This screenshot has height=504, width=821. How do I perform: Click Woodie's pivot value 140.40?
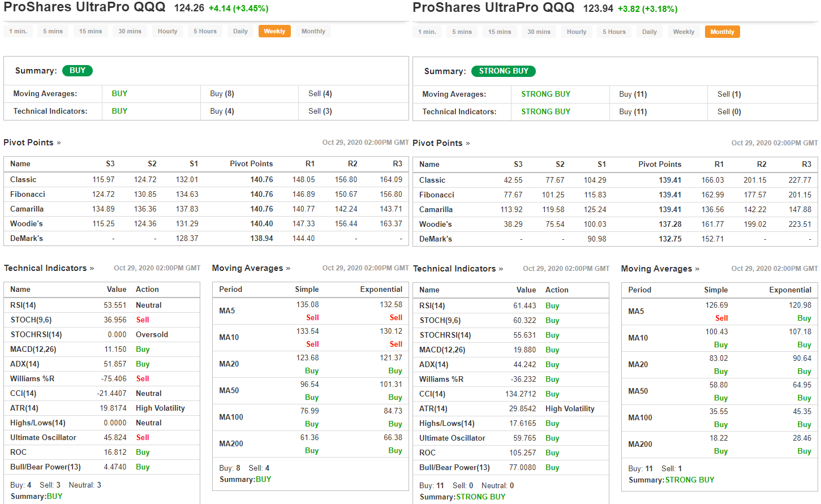point(261,223)
